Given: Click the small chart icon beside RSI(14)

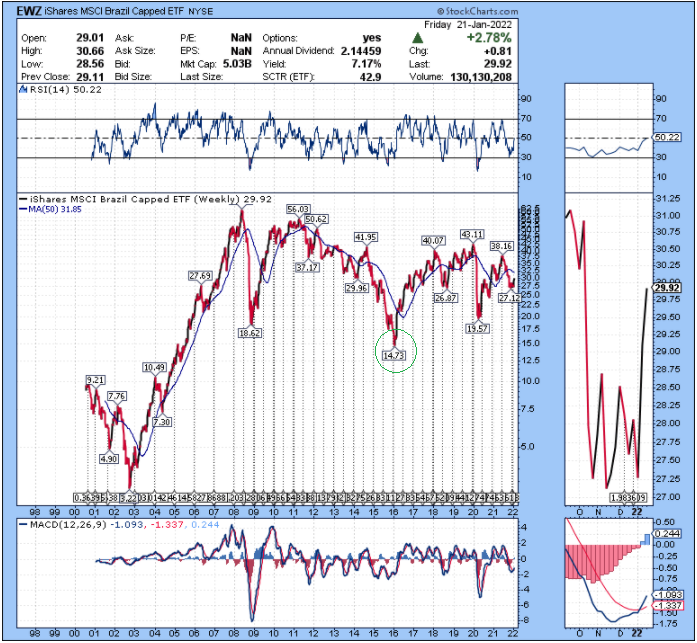Looking at the screenshot, I should coord(24,90).
